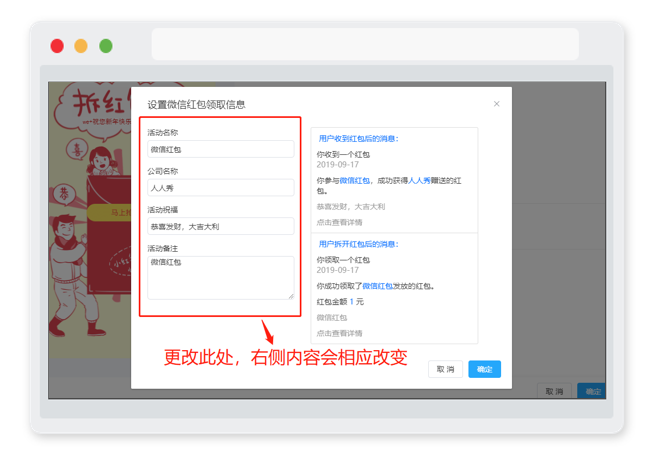Click the text 你领取一个红包

[343, 260]
